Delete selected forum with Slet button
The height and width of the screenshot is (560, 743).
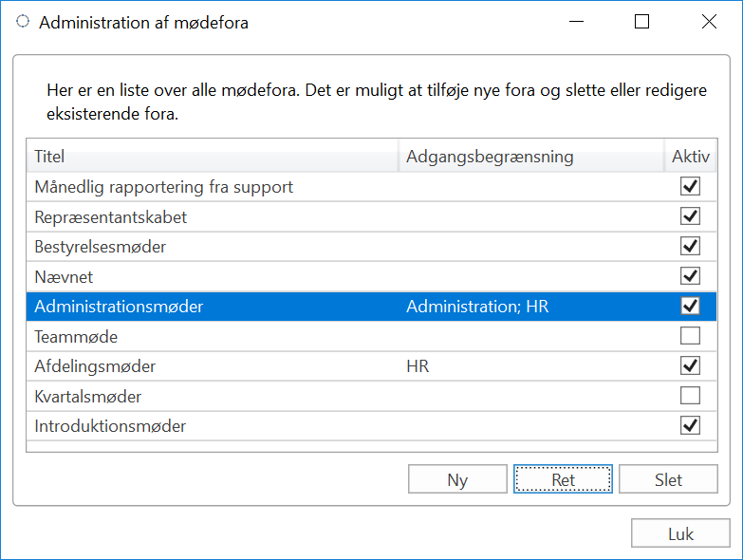click(x=668, y=480)
